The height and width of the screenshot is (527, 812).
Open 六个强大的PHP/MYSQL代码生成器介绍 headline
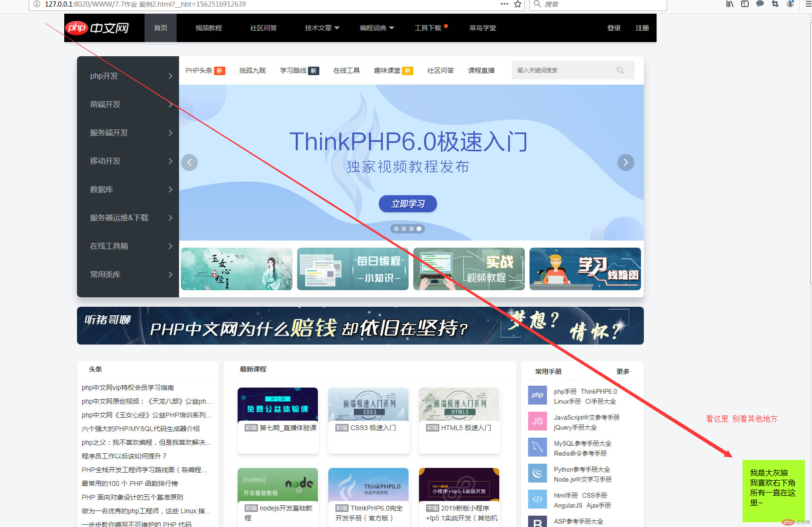click(x=140, y=429)
